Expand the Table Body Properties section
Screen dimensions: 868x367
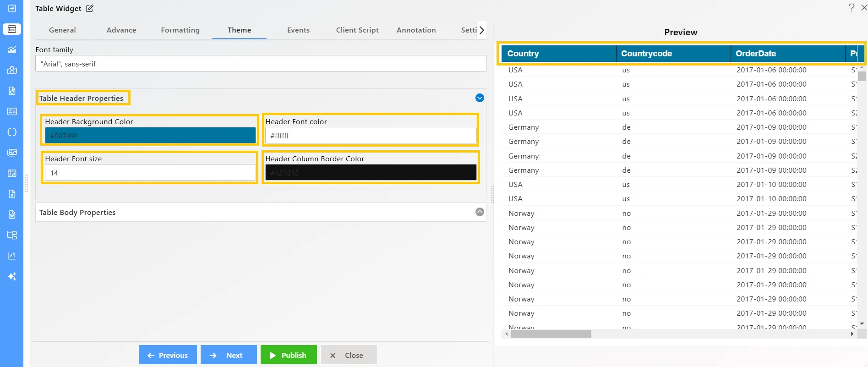click(x=480, y=212)
